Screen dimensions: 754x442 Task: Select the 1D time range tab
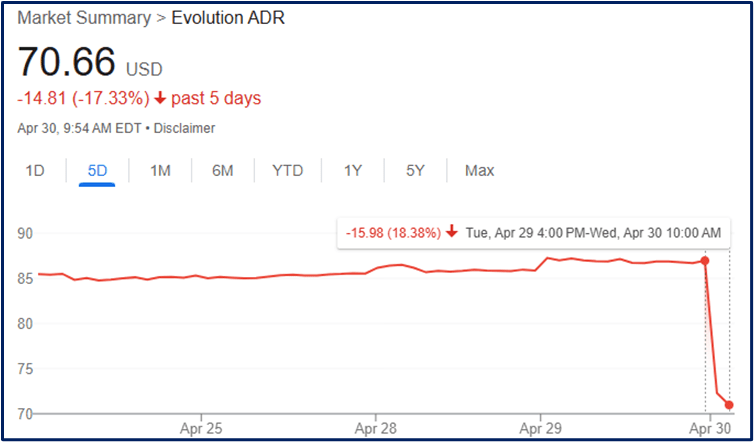click(x=35, y=171)
